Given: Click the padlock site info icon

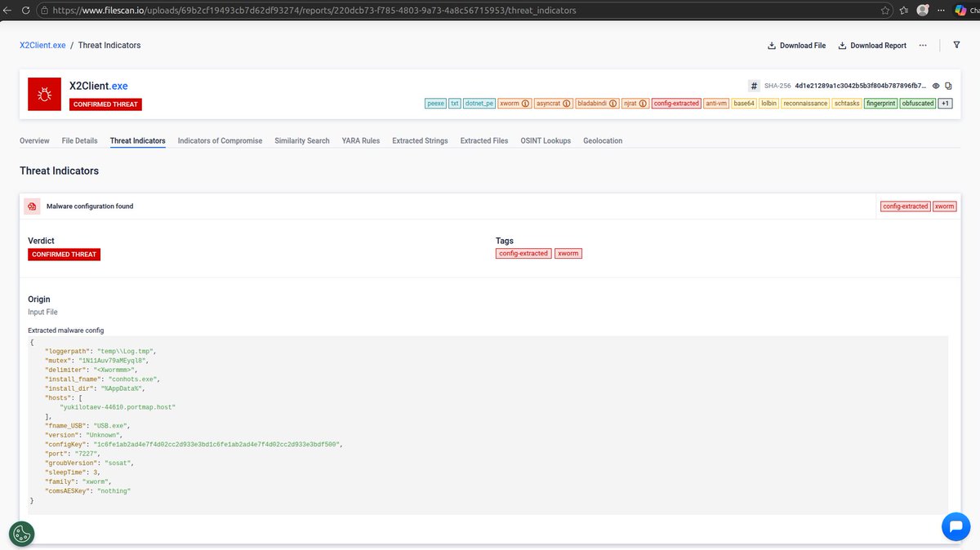Looking at the screenshot, I should click(x=44, y=11).
